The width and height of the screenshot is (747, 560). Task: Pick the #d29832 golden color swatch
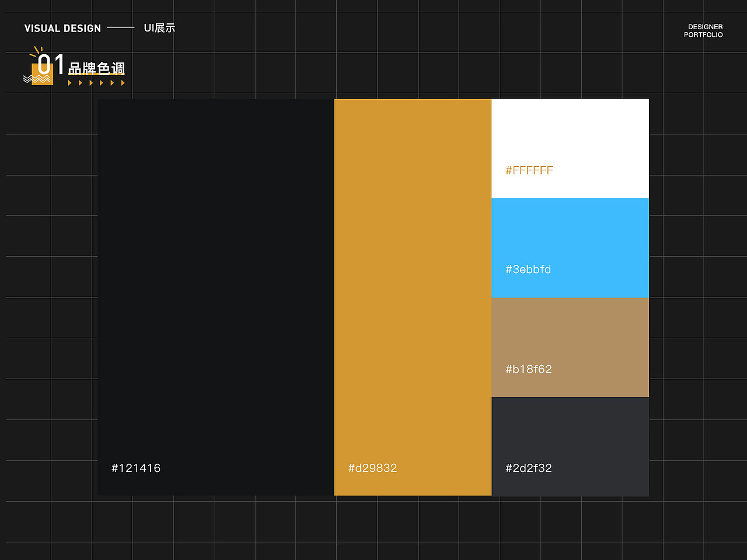click(x=413, y=297)
